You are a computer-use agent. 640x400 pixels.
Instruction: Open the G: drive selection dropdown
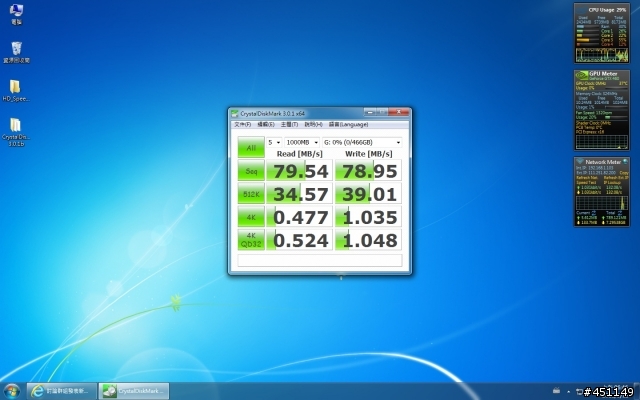coord(362,142)
